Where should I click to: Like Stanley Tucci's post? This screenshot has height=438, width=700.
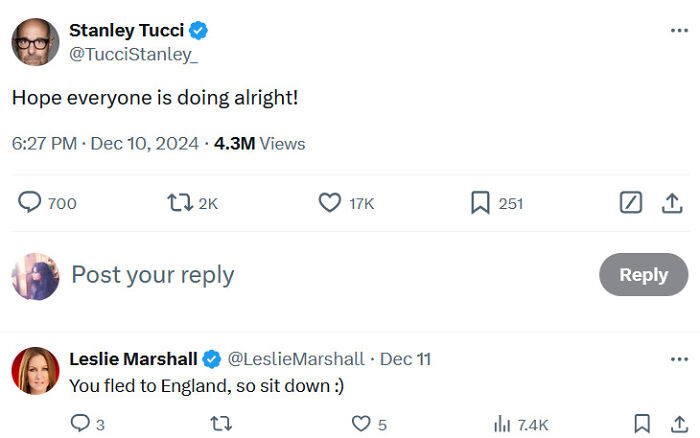[x=329, y=203]
